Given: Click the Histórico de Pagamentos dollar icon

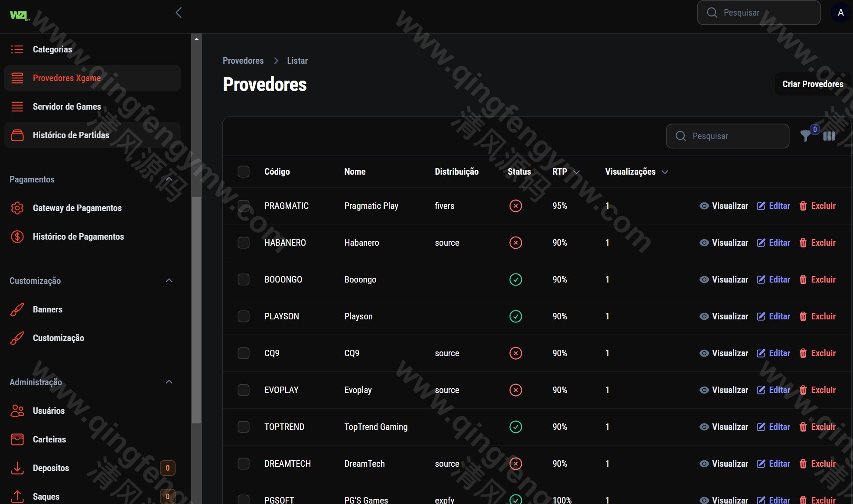Looking at the screenshot, I should 17,237.
